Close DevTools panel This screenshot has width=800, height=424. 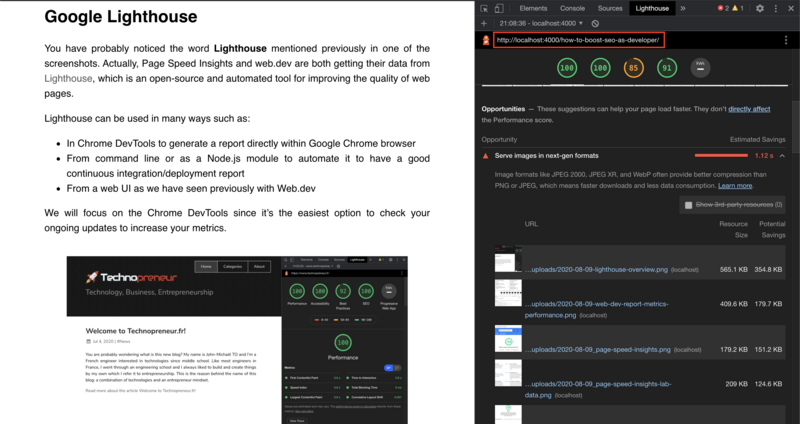[791, 8]
